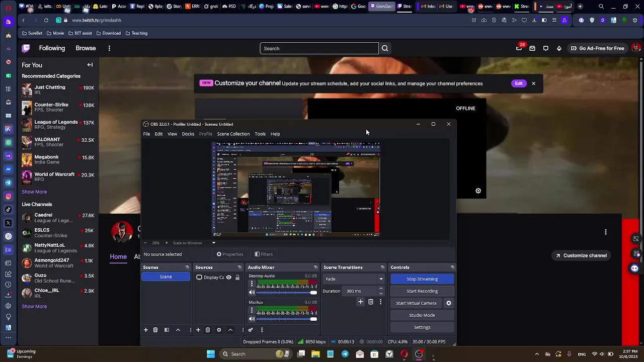Click the Twitch search input field
This screenshot has width=644, height=362.
point(319,48)
